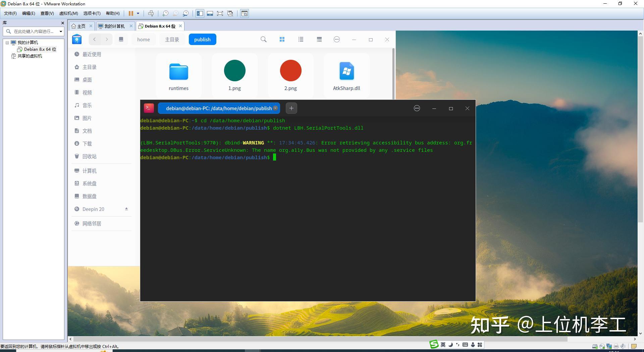Viewport: 644px width, 352px height.
Task: Show or hide the console view
Action: click(210, 13)
